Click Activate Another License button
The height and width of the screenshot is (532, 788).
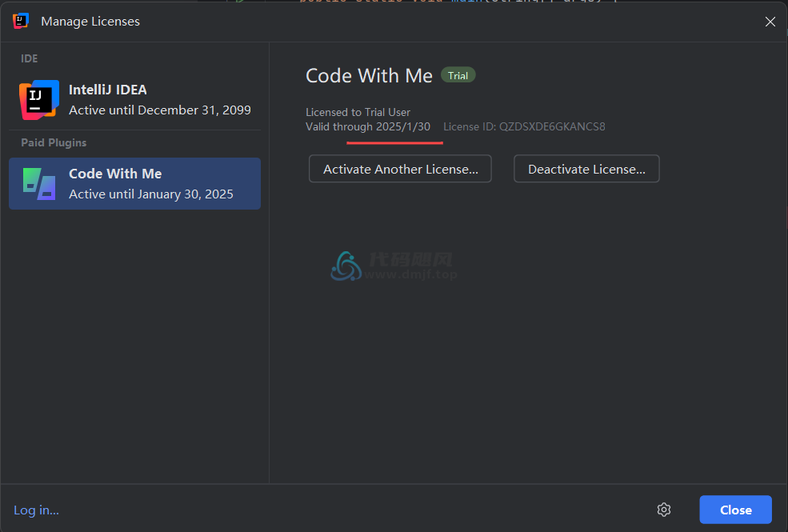[400, 169]
